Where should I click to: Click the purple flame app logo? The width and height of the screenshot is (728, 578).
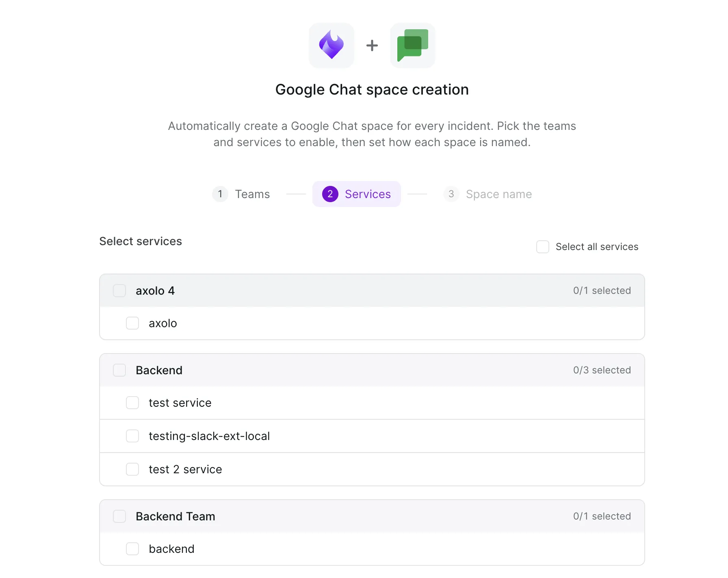click(331, 45)
